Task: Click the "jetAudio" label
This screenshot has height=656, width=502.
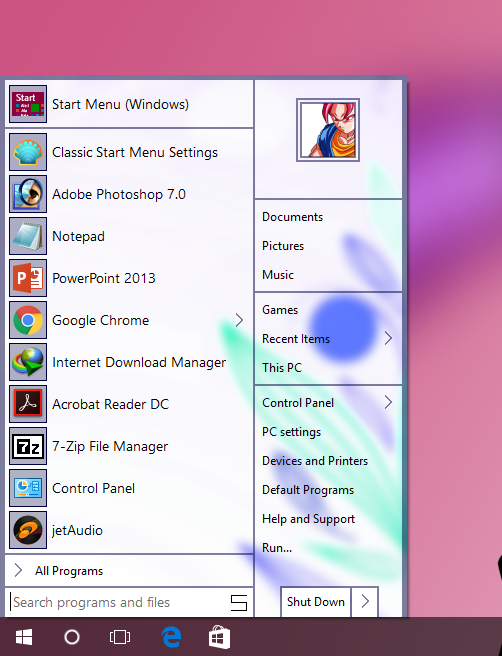Action: click(77, 530)
